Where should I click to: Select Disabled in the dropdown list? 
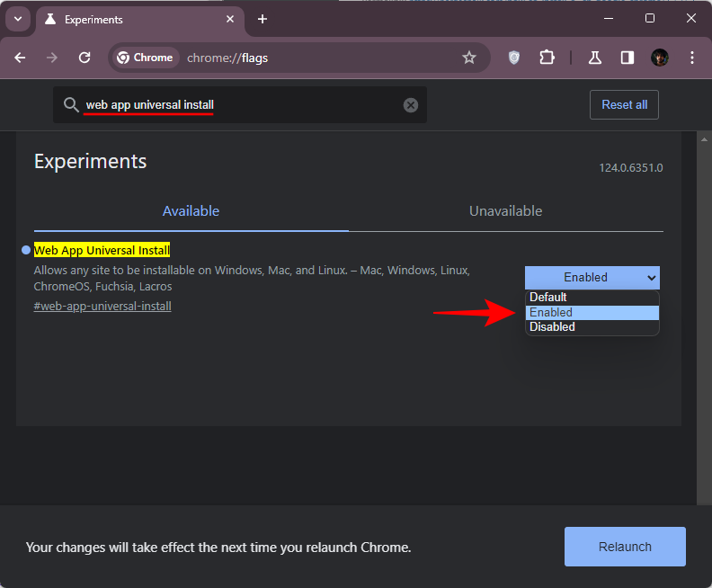[592, 327]
